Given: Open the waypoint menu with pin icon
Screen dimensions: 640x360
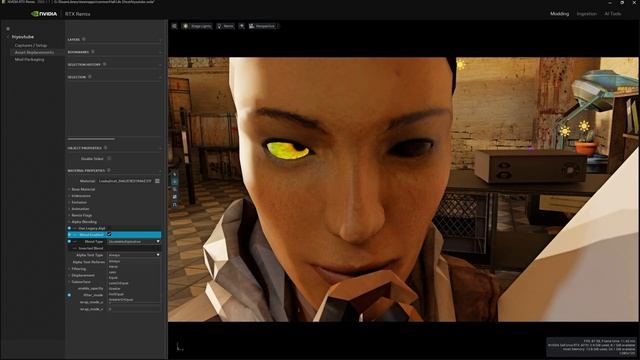Looking at the screenshot, I should click(x=225, y=26).
